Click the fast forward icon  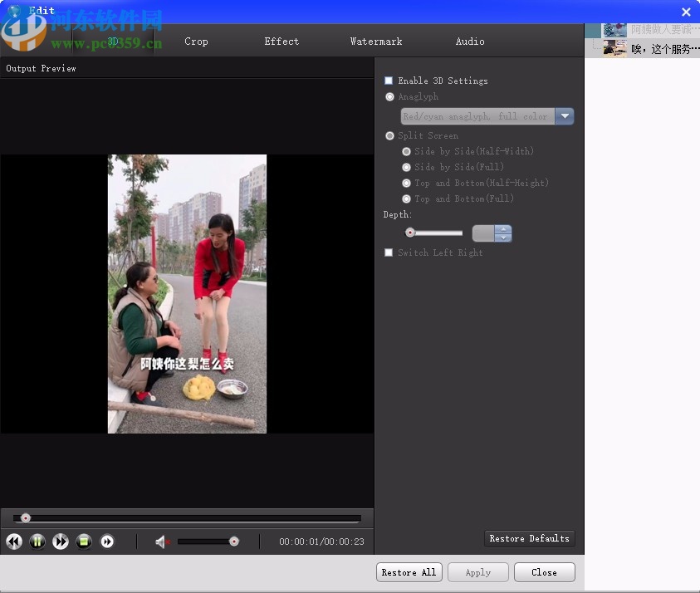point(60,542)
